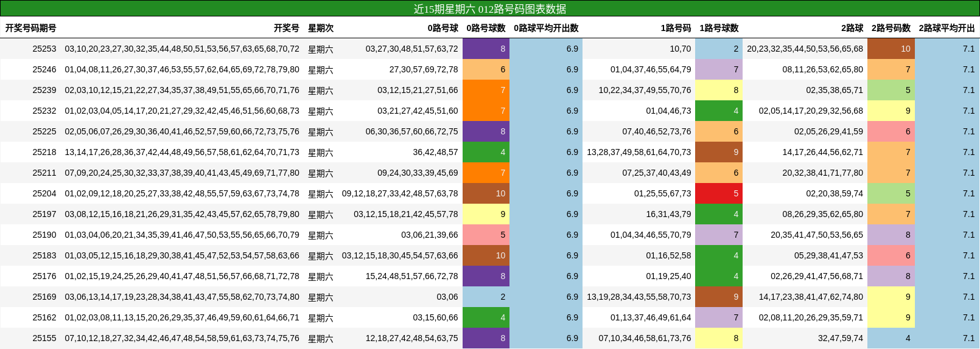Click issue number 25253 in first row
The height and width of the screenshot is (349, 980).
44,49
